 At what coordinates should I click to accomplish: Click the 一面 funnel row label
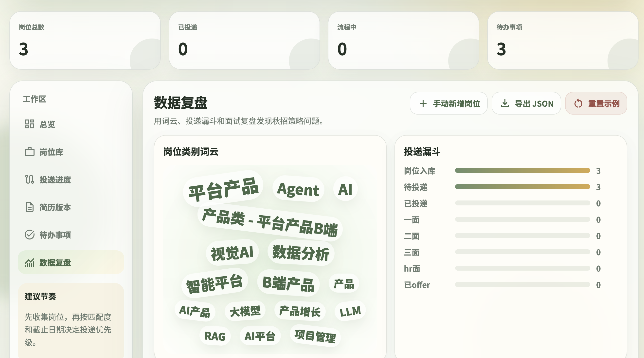412,219
